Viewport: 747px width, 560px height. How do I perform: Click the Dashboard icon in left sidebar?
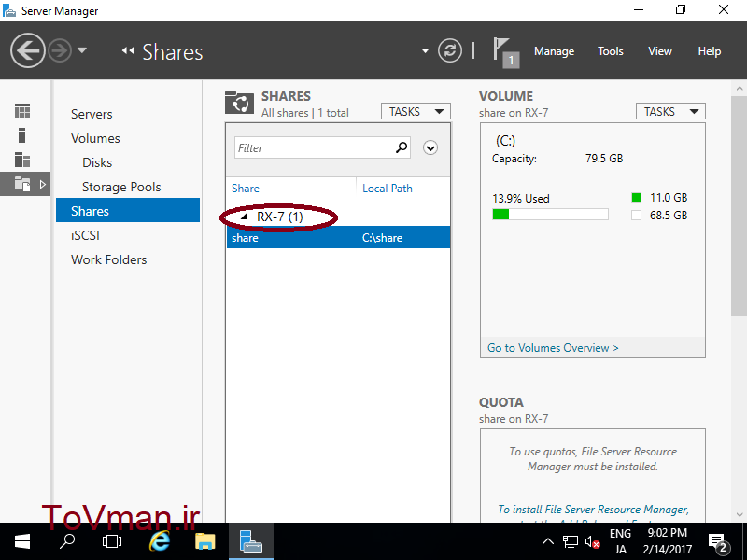tap(22, 111)
